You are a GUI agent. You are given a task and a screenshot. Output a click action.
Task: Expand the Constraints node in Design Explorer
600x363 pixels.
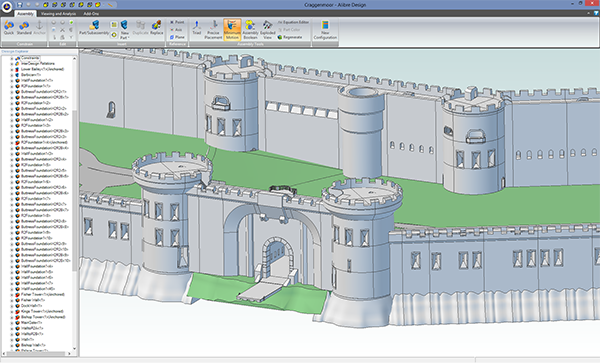point(12,58)
